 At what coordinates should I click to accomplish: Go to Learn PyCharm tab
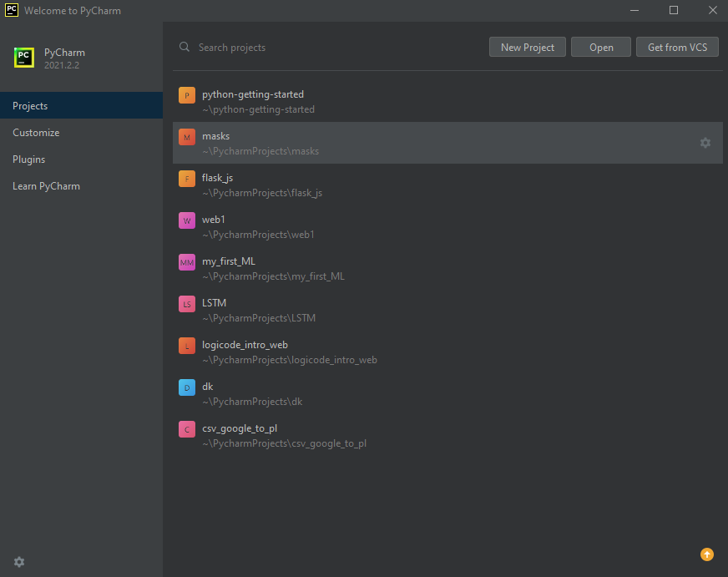81,185
